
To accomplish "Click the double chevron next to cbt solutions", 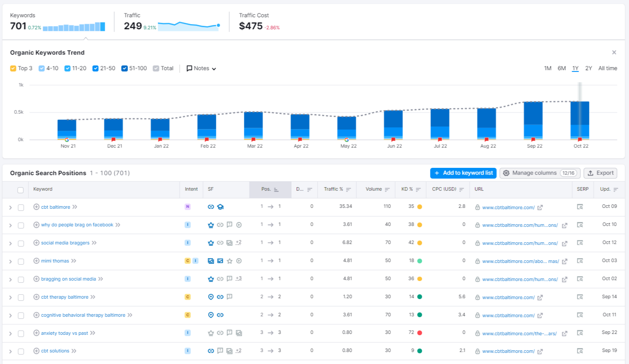I will 74,351.
